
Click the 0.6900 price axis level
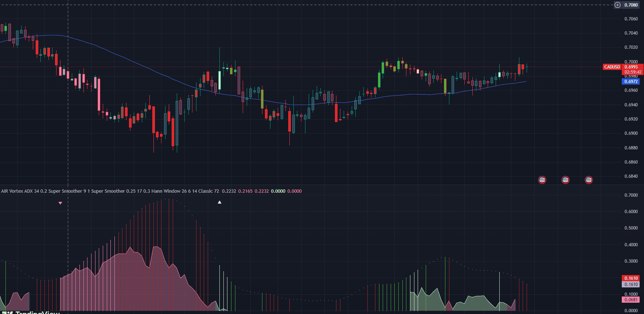coord(631,133)
